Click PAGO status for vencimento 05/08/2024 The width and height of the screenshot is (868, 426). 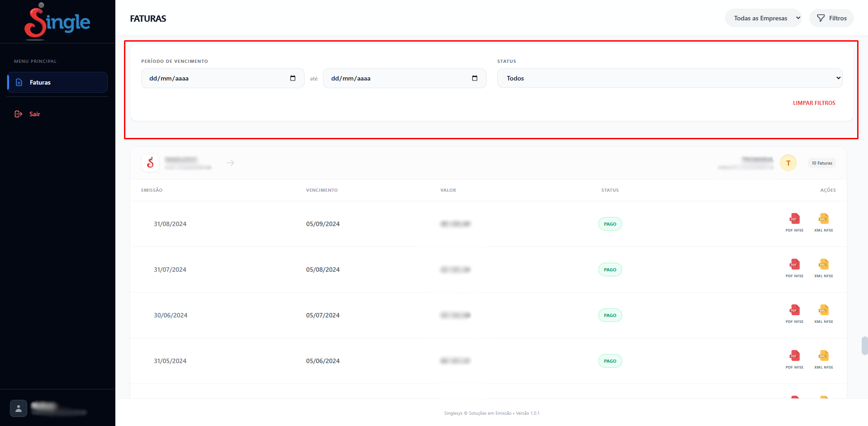pos(610,270)
